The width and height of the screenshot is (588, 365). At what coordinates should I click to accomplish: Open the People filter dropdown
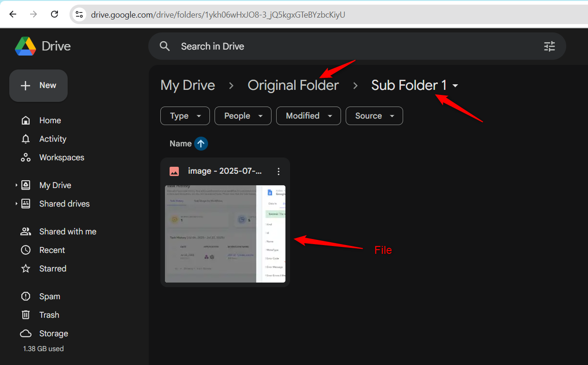point(243,116)
